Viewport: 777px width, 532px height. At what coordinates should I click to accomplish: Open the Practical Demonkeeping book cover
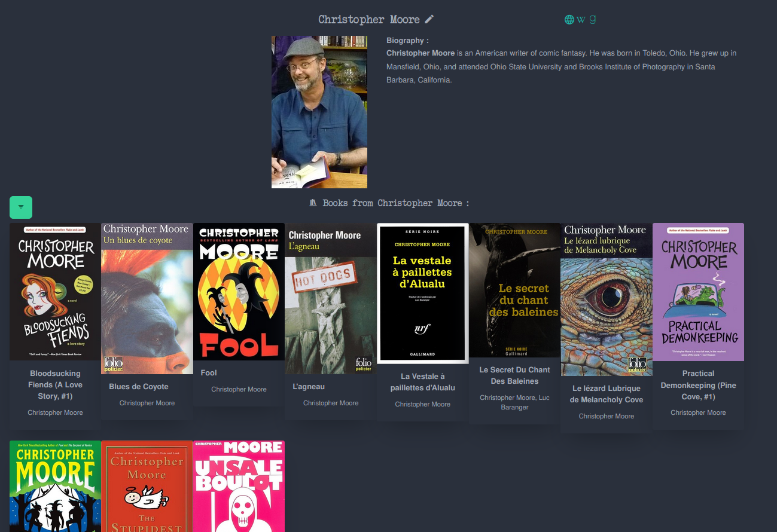click(698, 292)
